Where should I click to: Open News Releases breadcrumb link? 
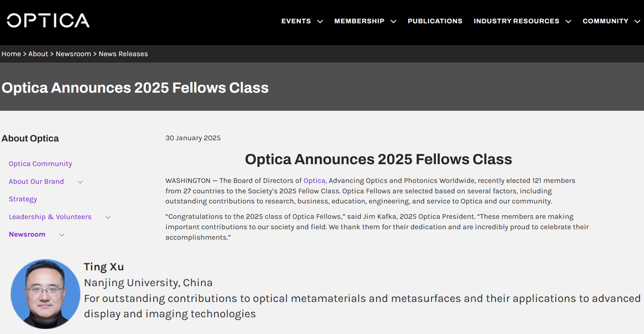tap(123, 54)
